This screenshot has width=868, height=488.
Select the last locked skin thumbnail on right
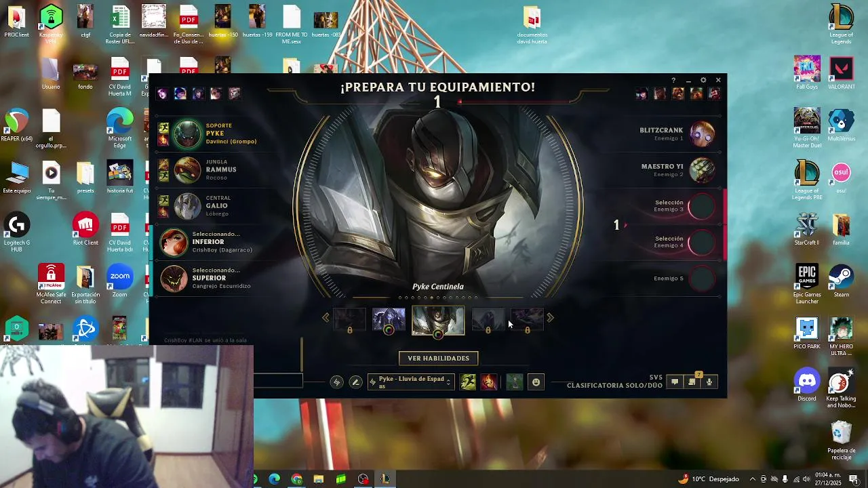tap(527, 319)
